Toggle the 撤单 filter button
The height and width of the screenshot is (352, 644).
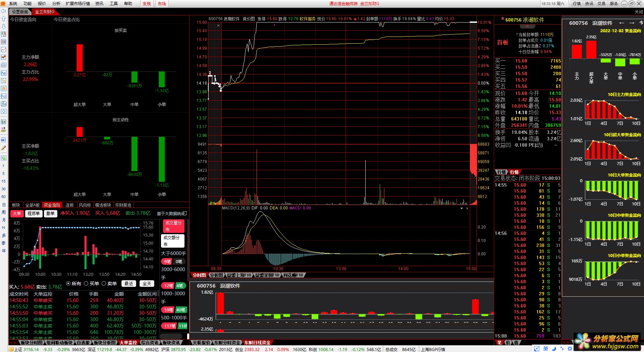[50, 213]
